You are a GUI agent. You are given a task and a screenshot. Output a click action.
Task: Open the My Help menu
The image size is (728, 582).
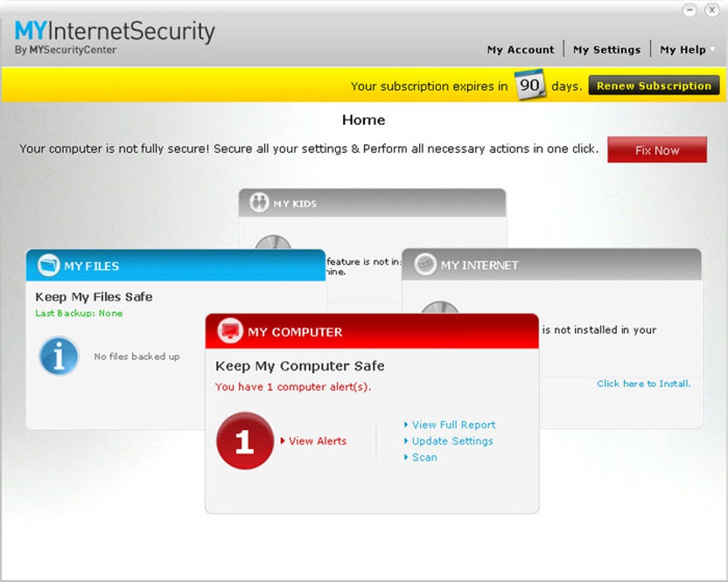pos(683,50)
